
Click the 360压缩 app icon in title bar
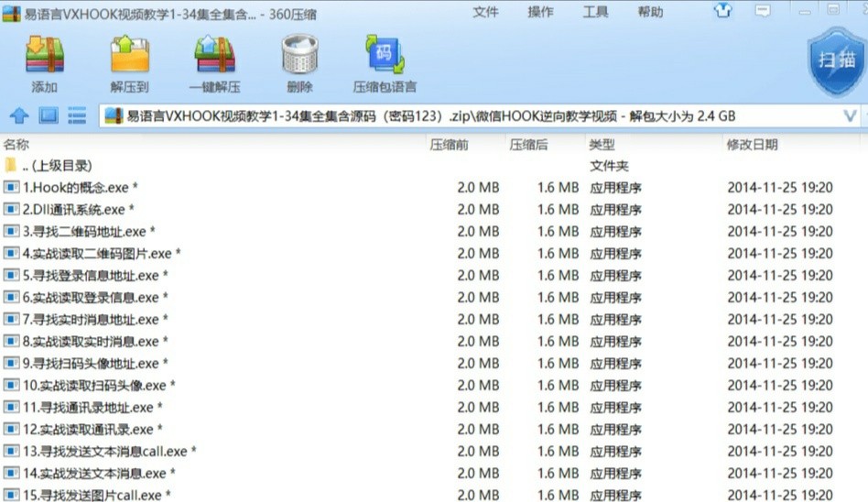tap(11, 14)
